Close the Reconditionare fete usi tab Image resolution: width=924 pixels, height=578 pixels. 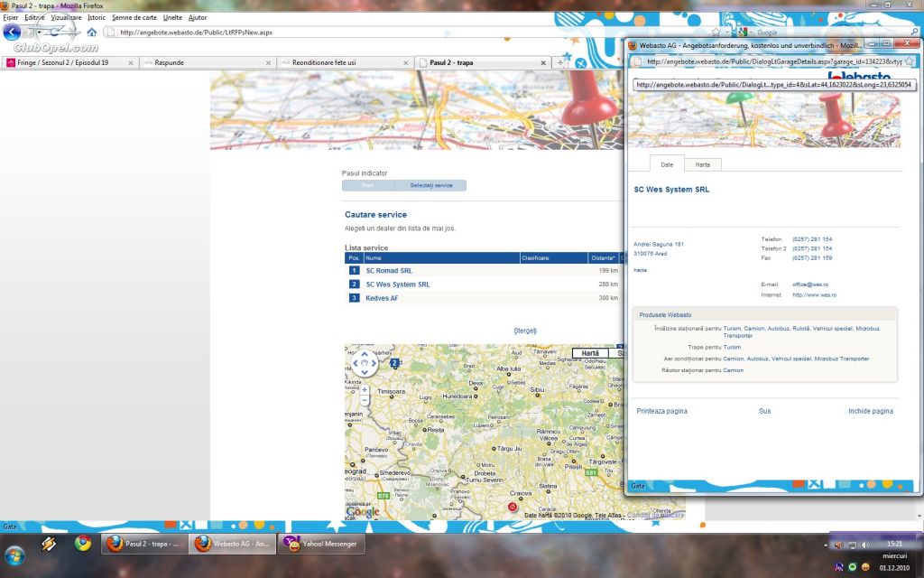(405, 62)
